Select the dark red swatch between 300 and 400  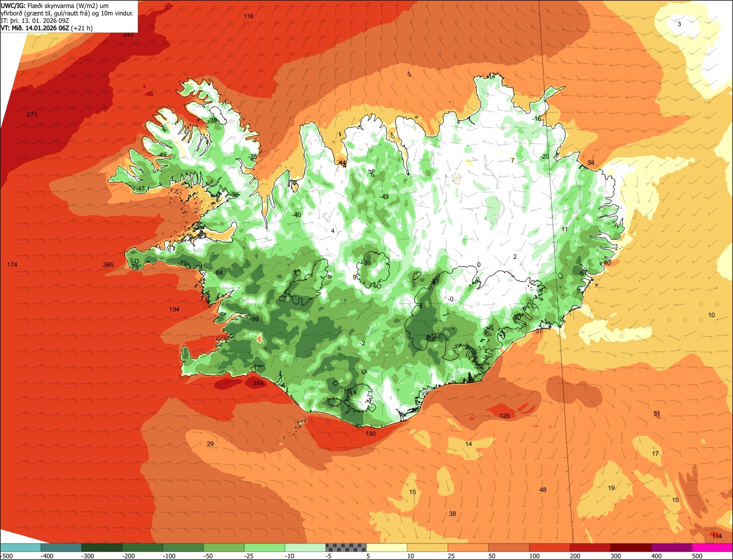tap(631, 547)
